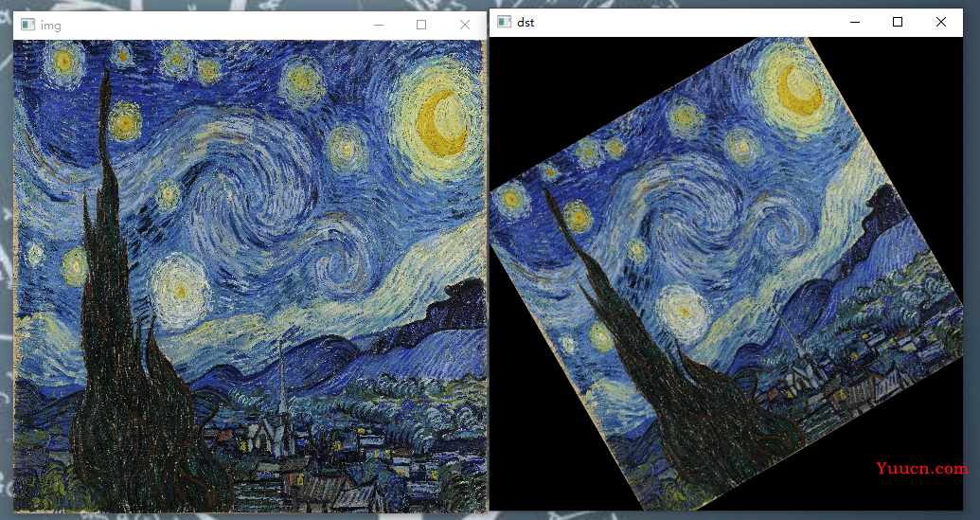Viewport: 980px width, 520px height.
Task: Maximize the dst window
Action: pos(898,22)
